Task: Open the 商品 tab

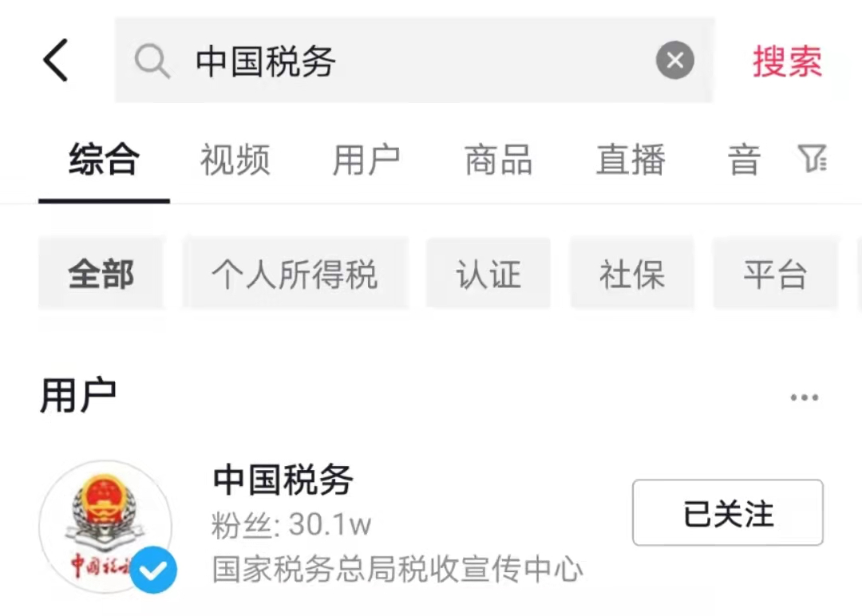Action: [x=499, y=160]
